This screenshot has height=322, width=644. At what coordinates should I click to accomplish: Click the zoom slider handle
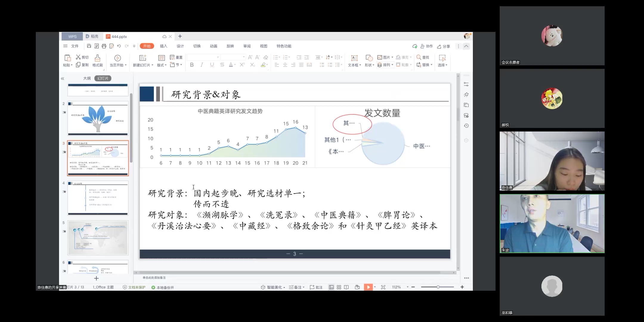(x=438, y=287)
